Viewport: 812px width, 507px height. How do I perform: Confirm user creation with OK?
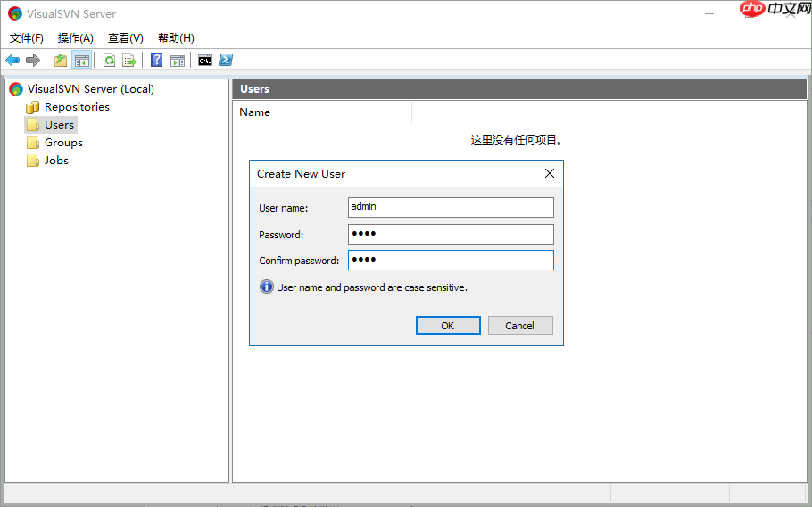click(448, 326)
